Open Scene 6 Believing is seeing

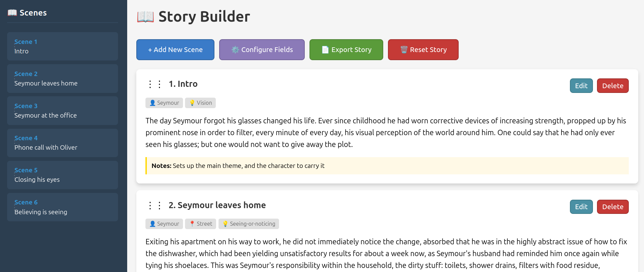coord(63,207)
